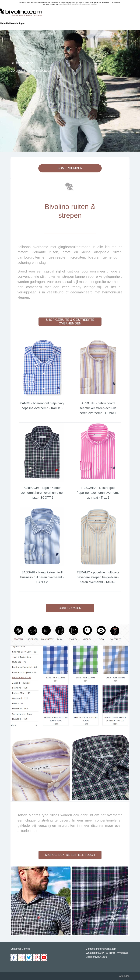Screen dimensions: 140x980
Task: Select Smart Casual - 99 fabric category
Action: tap(22, 677)
